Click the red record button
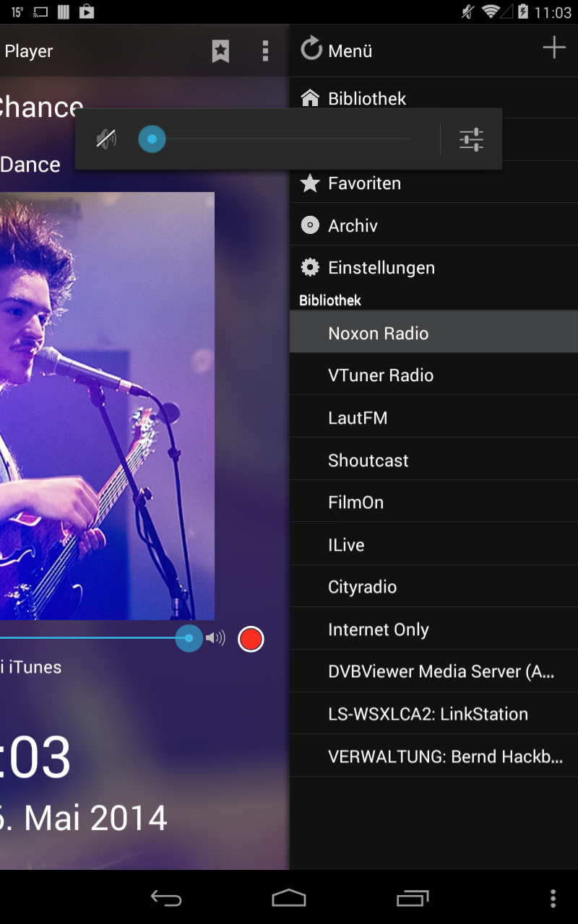Image resolution: width=578 pixels, height=924 pixels. point(251,640)
